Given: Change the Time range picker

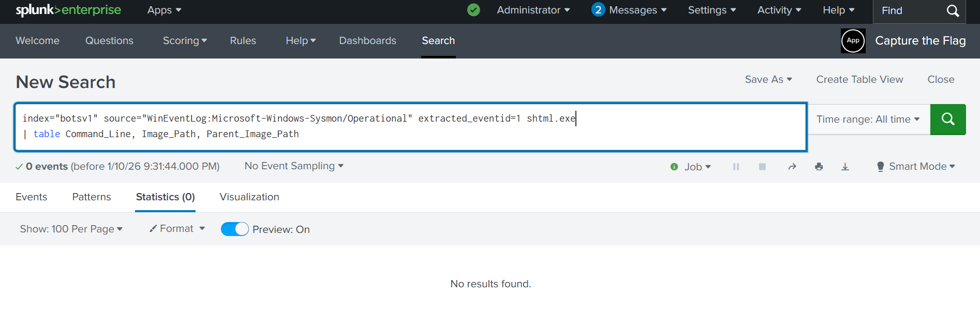Looking at the screenshot, I should (868, 119).
